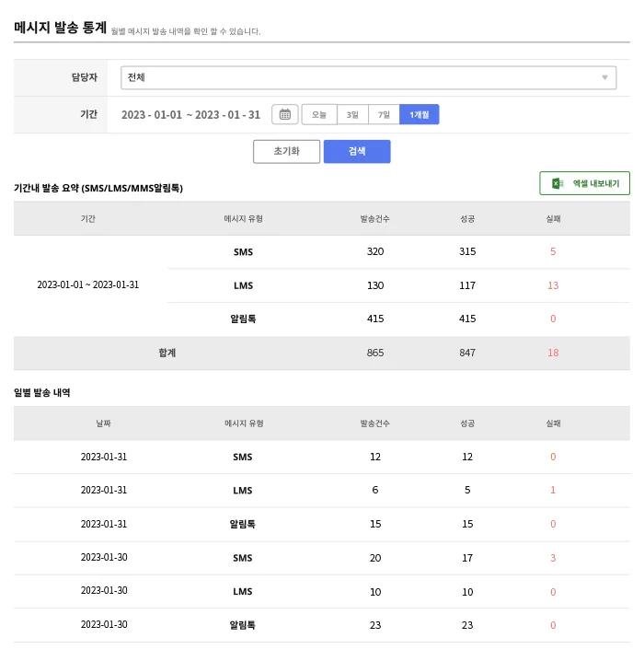Screen dimensions: 644x661
Task: Click the blue 검색 search button
Action: click(357, 152)
